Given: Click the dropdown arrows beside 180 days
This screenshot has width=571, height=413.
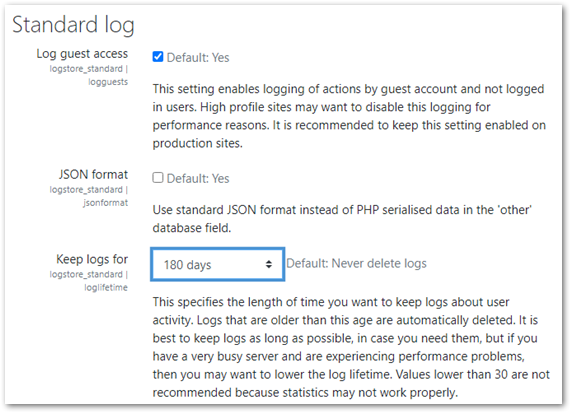Looking at the screenshot, I should coord(269,264).
